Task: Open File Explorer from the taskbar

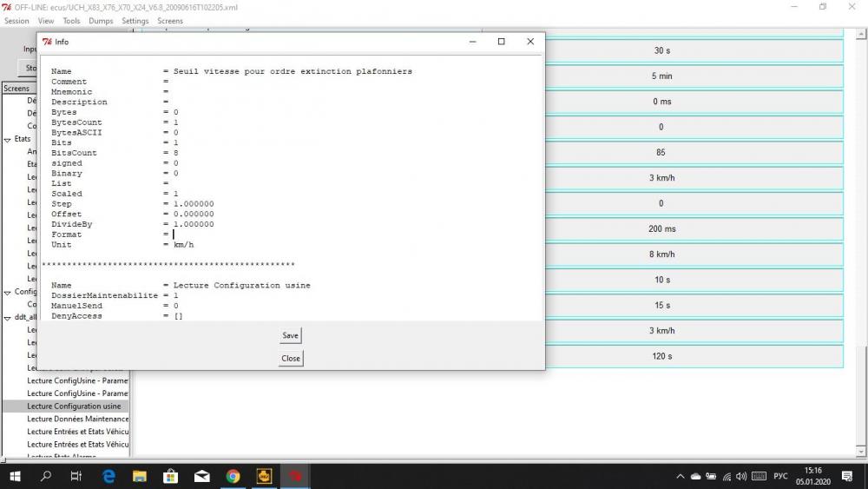Action: [x=140, y=476]
